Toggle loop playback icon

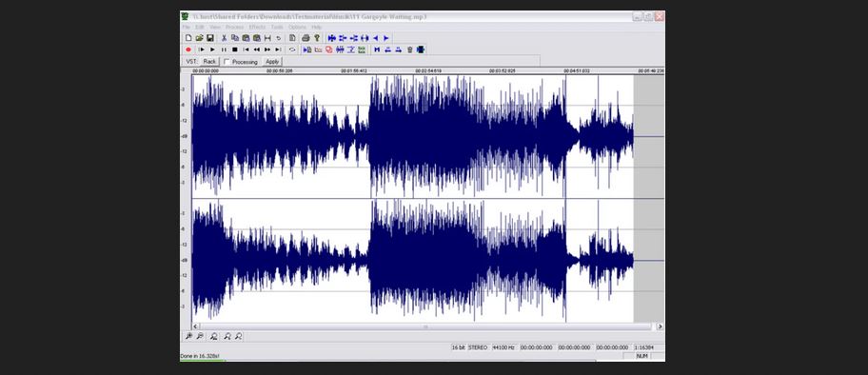292,49
